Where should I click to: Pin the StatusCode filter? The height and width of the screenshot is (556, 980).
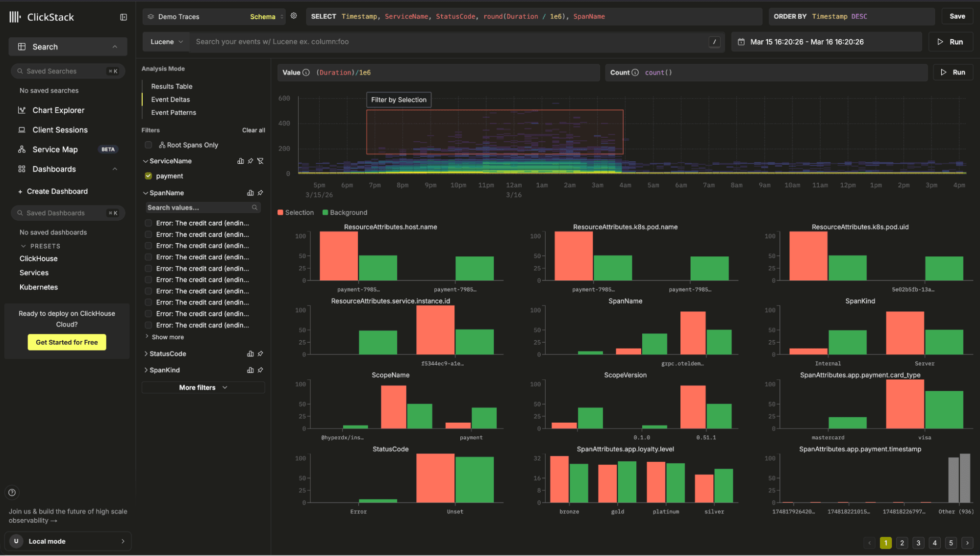coord(260,354)
